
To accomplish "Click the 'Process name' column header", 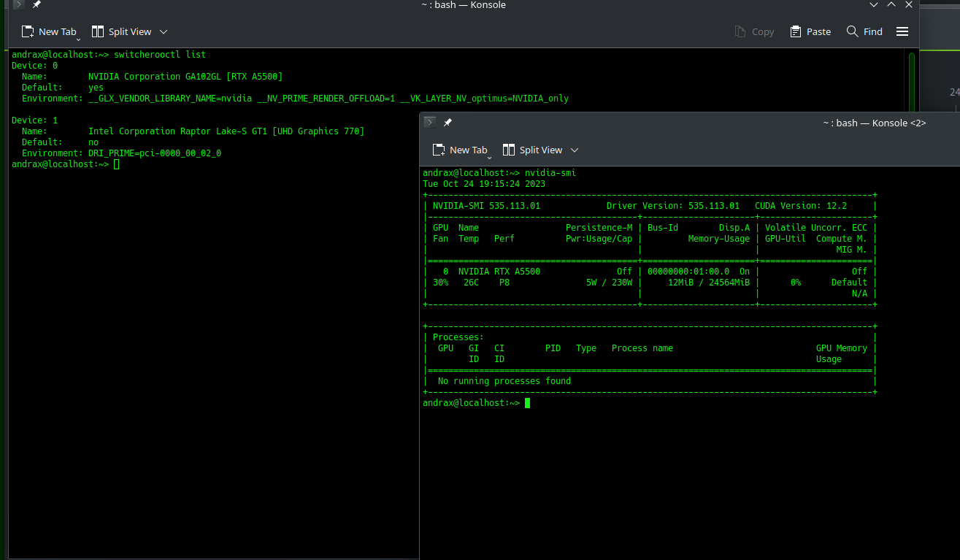I will point(642,348).
